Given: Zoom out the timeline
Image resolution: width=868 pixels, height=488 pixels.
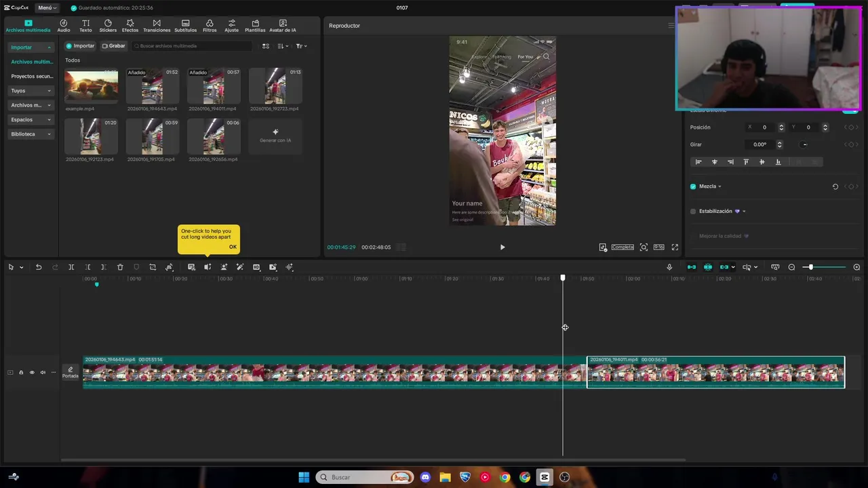Looking at the screenshot, I should (791, 267).
